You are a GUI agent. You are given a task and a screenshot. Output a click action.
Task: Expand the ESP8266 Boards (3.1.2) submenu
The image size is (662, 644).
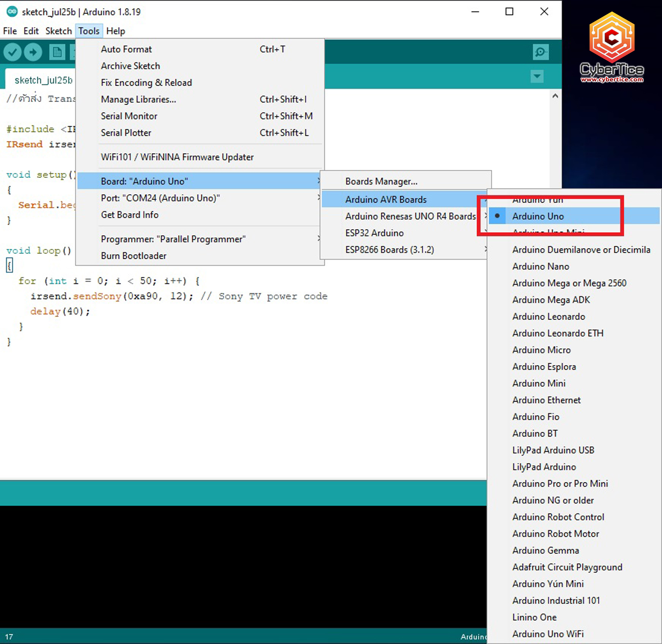tap(389, 249)
